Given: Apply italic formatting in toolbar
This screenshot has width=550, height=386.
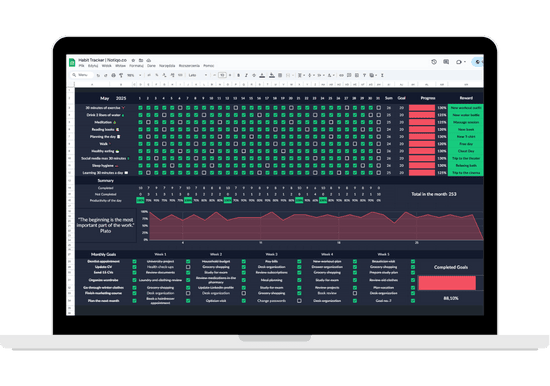Looking at the screenshot, I should click(246, 75).
